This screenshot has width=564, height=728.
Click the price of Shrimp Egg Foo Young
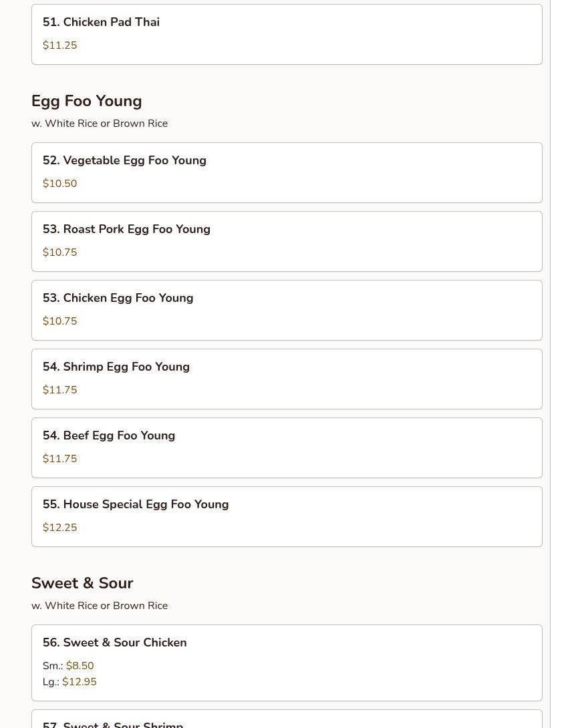coord(59,390)
